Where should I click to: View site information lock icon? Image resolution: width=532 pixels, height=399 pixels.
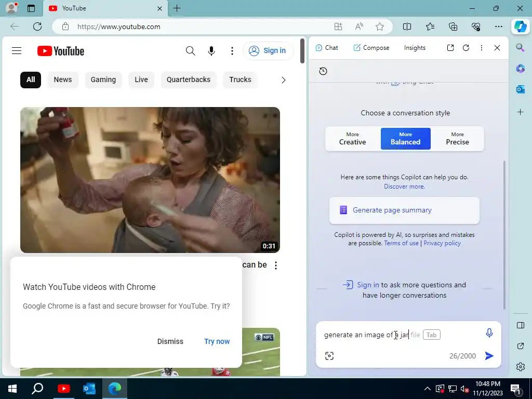tap(65, 27)
